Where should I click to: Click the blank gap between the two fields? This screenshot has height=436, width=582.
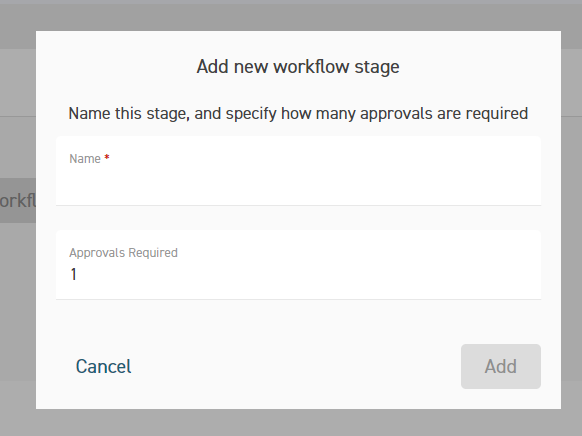pos(298,218)
